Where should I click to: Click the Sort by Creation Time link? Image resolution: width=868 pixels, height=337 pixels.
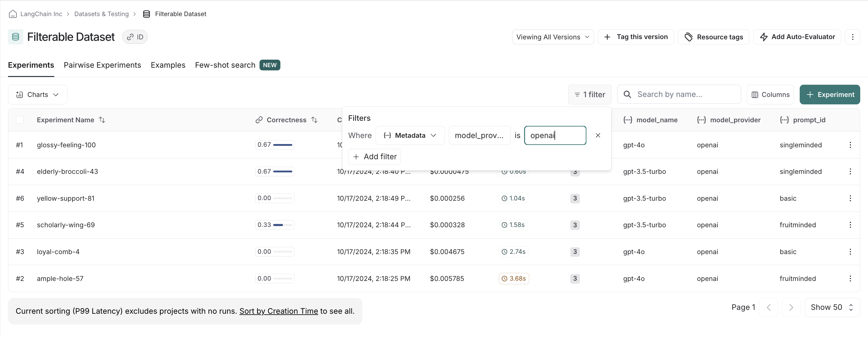278,311
